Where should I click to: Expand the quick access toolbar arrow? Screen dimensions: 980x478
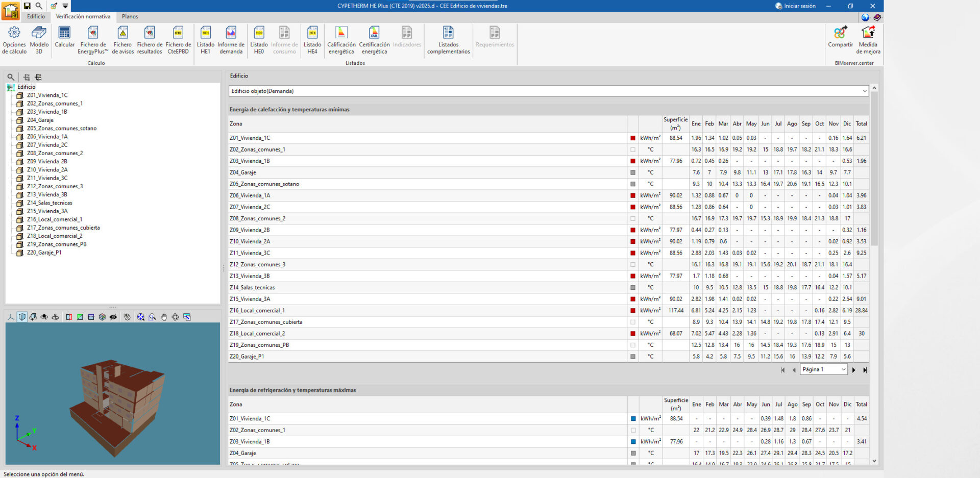[65, 6]
